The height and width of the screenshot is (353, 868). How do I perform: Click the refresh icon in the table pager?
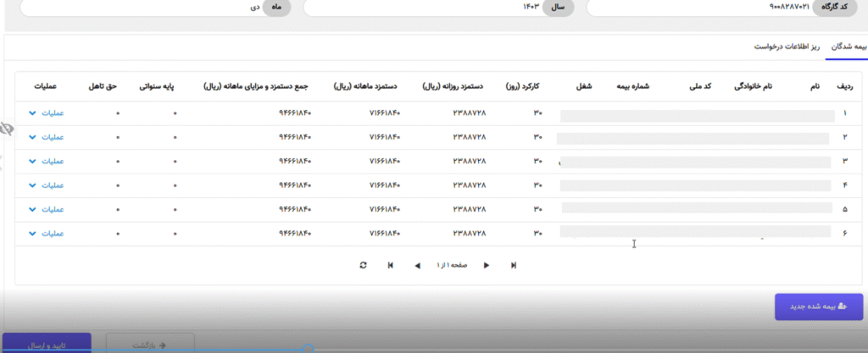tap(363, 265)
